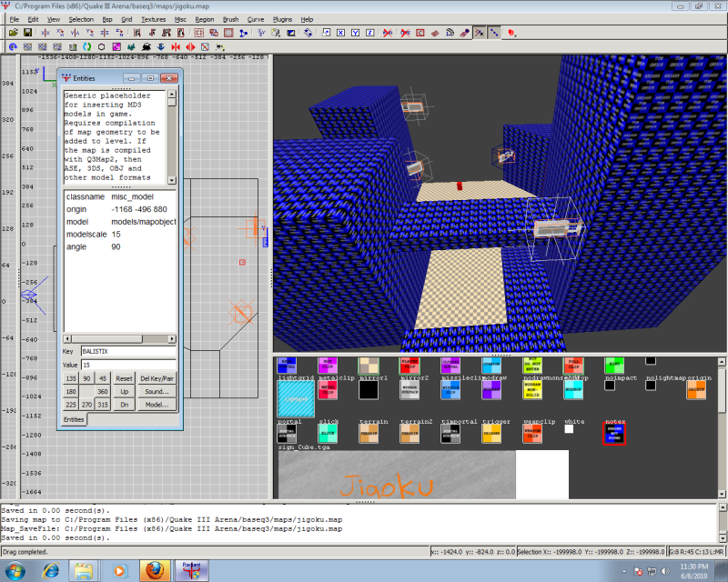This screenshot has height=582, width=728.
Task: Click description scrollbar down arrow
Action: pyautogui.click(x=172, y=180)
